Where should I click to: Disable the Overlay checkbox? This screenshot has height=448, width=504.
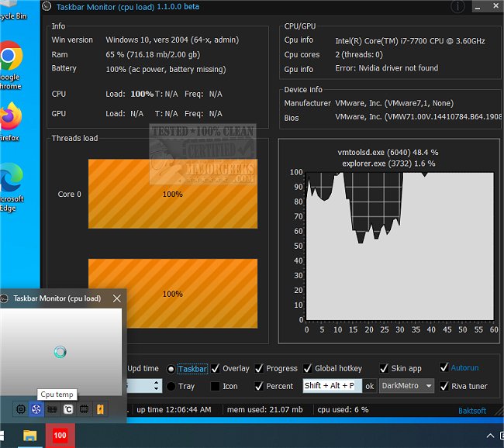[x=216, y=369]
